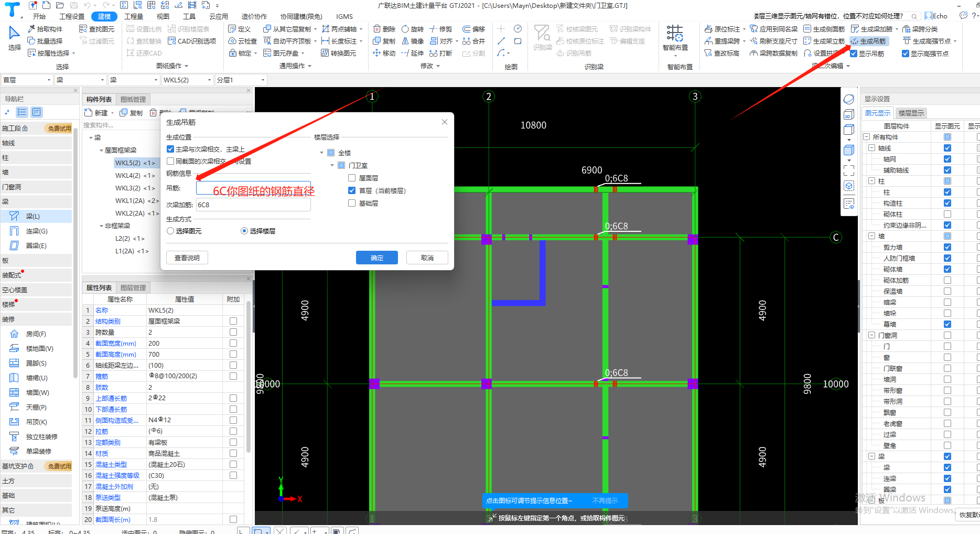The height and width of the screenshot is (534, 980).
Task: Toggle 砌体柱 display checkbox
Action: (947, 214)
